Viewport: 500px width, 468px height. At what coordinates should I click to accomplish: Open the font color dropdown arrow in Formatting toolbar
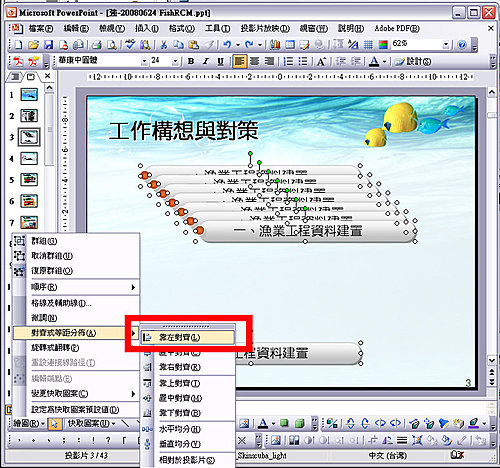click(384, 62)
